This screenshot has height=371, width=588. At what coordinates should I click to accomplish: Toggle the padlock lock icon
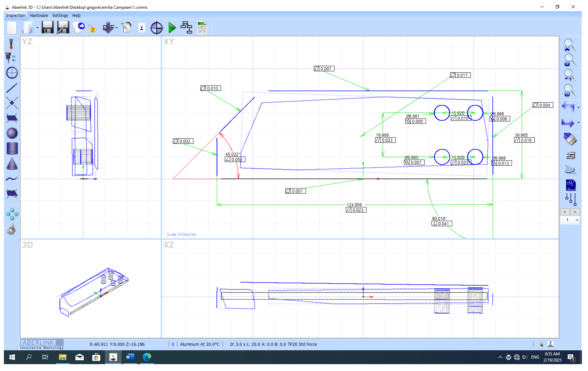pos(92,28)
